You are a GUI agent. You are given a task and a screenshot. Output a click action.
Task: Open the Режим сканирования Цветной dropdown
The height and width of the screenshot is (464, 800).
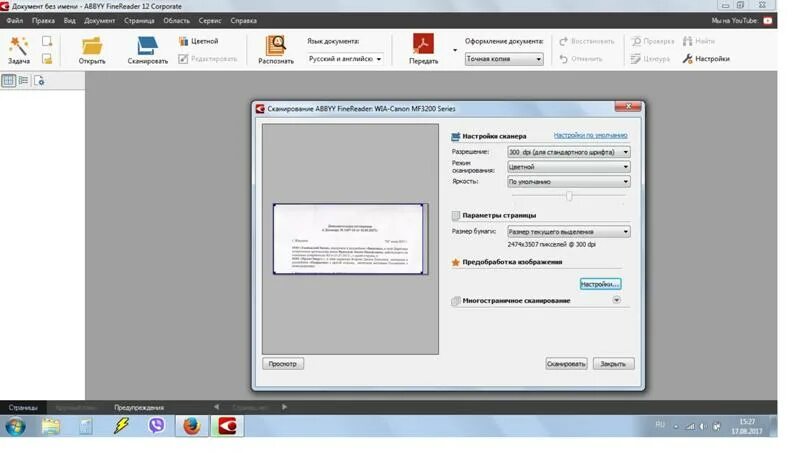568,167
